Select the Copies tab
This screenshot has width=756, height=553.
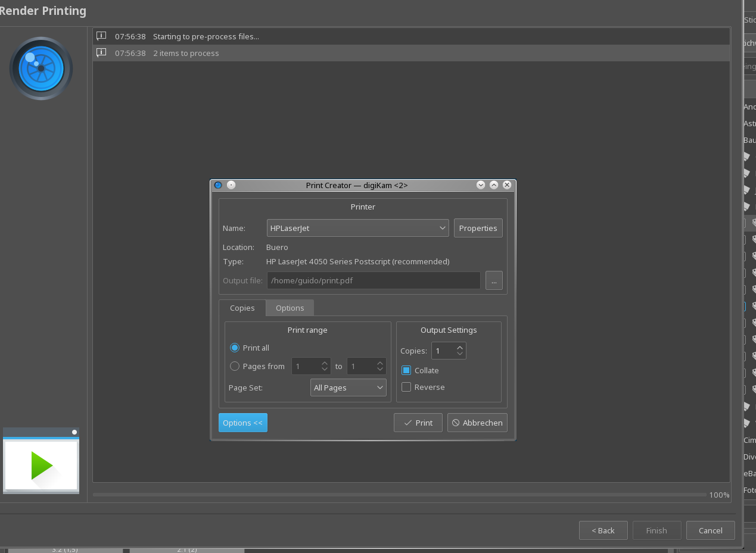pos(242,308)
